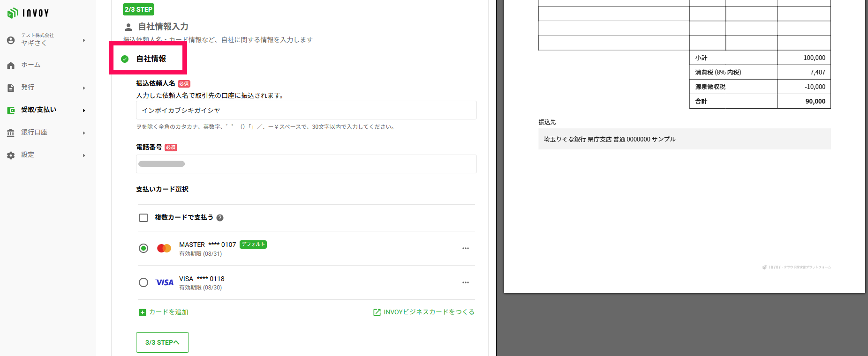Click the 消費税 (8% 内税) label

(x=718, y=72)
